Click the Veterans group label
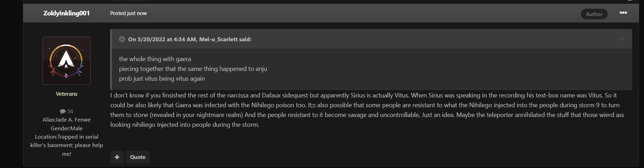644x168 pixels. [x=67, y=94]
